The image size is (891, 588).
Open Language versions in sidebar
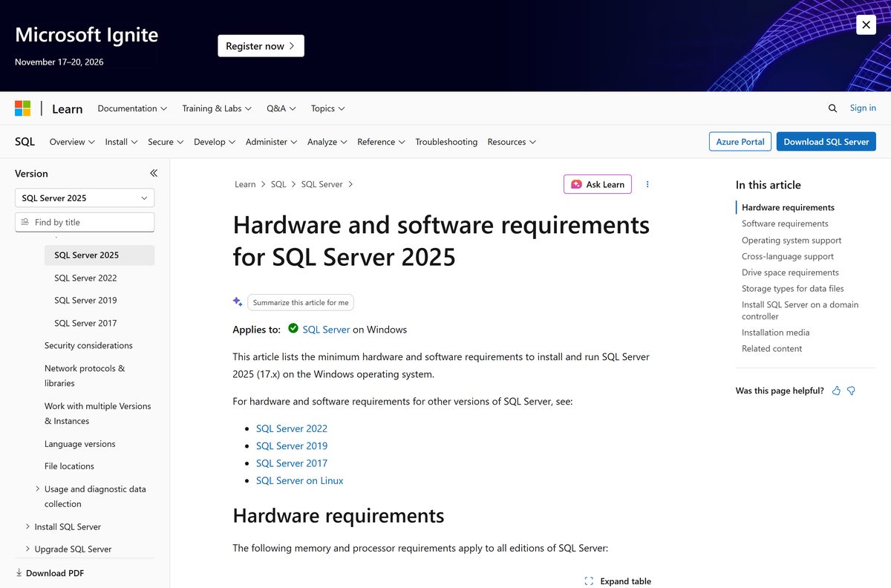79,444
